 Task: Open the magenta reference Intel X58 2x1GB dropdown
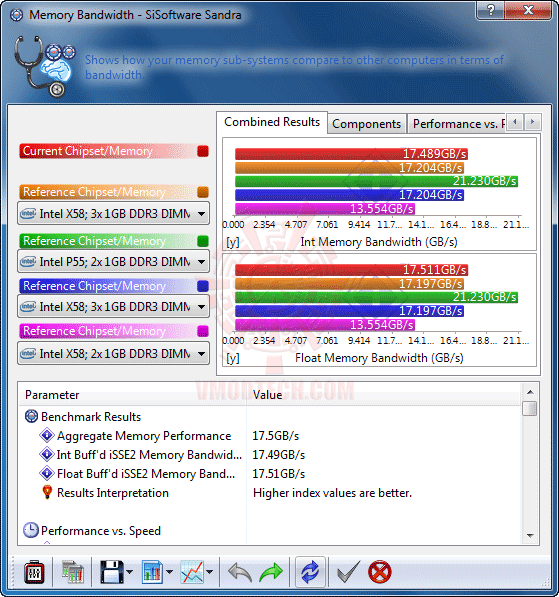[x=113, y=354]
